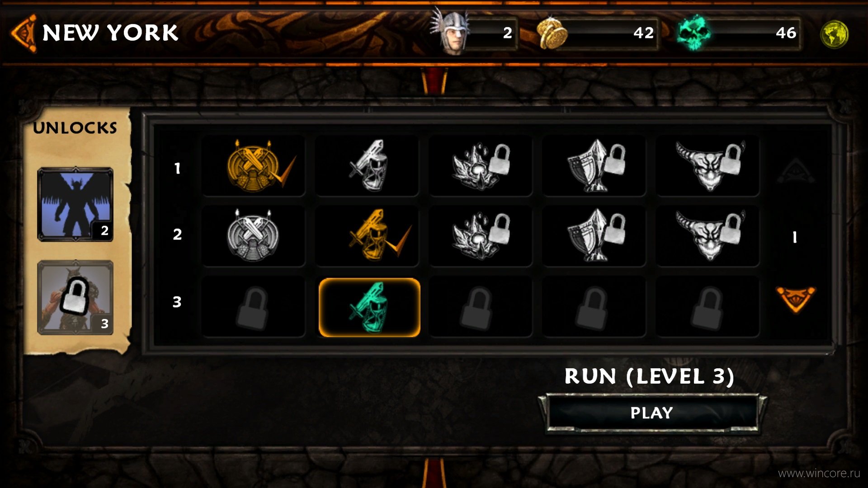Expand the page list with the orange down arrow
The height and width of the screenshot is (488, 868).
coord(796,299)
